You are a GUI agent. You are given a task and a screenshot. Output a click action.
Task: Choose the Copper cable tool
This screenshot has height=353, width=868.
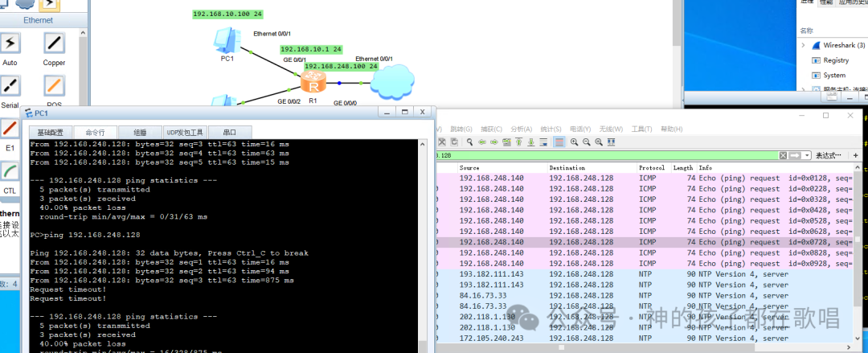[x=54, y=43]
